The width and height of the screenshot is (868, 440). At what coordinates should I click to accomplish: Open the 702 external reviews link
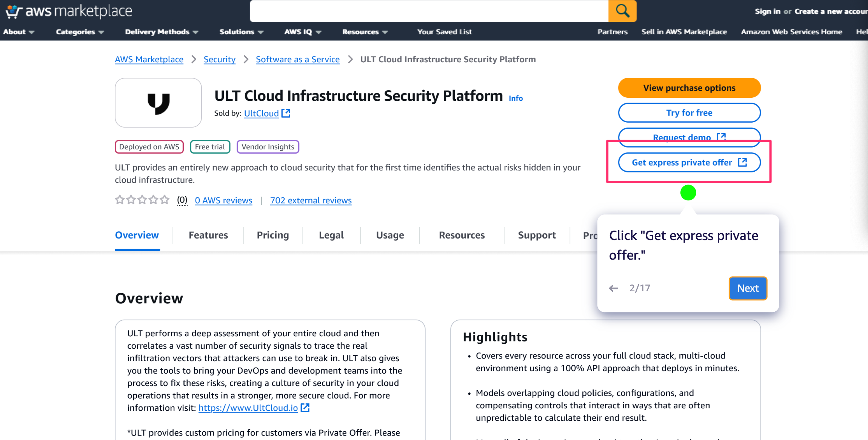pyautogui.click(x=311, y=200)
